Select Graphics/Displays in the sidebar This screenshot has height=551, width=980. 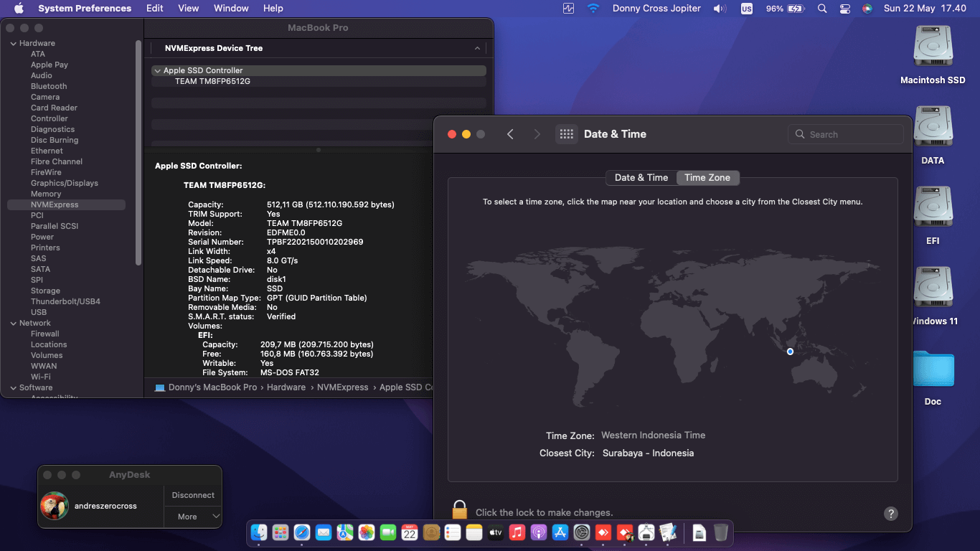click(65, 183)
